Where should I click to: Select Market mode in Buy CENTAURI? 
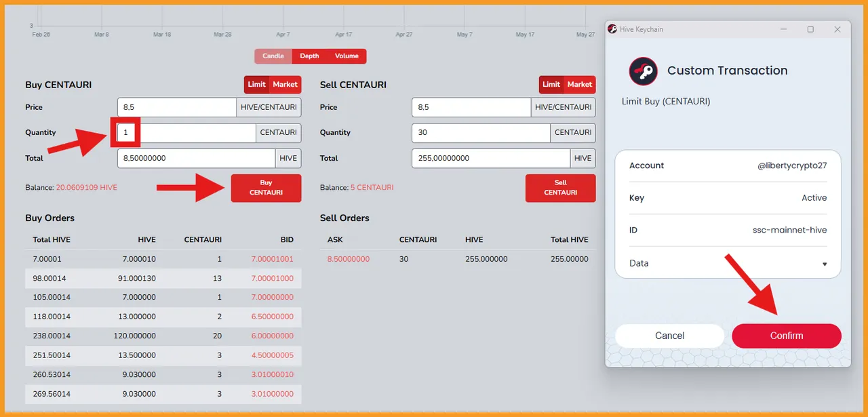coord(285,85)
